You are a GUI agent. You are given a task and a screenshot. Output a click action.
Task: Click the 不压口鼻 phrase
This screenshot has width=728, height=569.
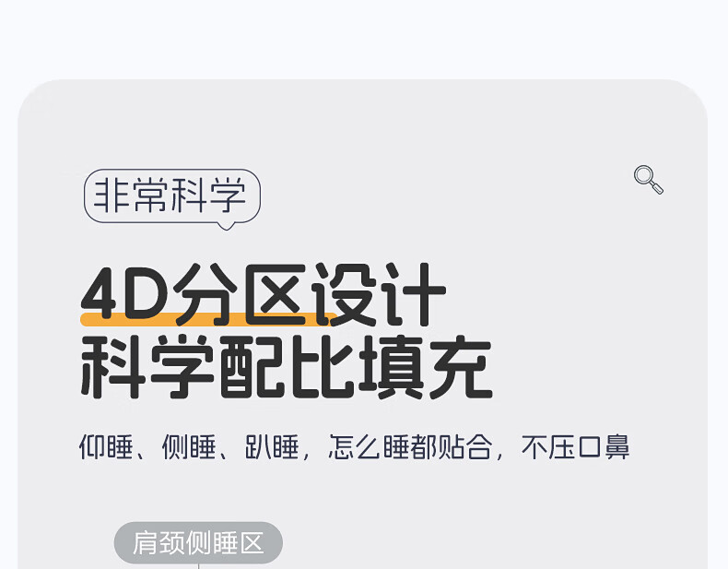(x=575, y=447)
